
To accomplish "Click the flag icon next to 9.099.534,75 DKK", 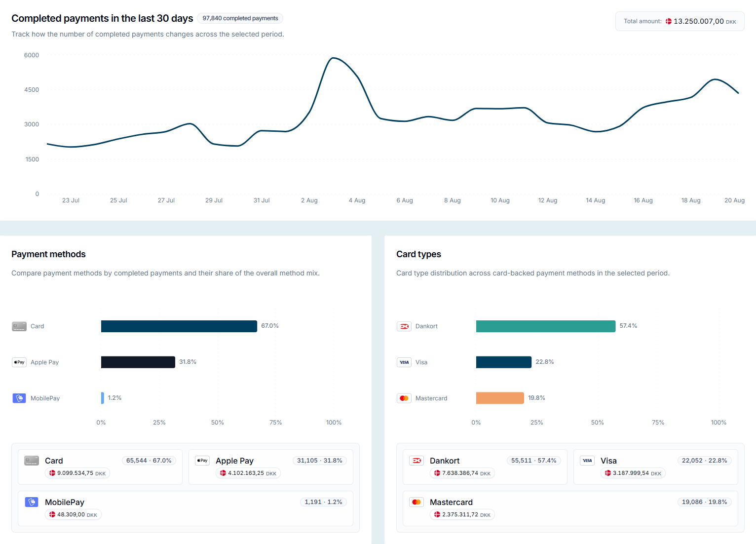I will pos(52,473).
